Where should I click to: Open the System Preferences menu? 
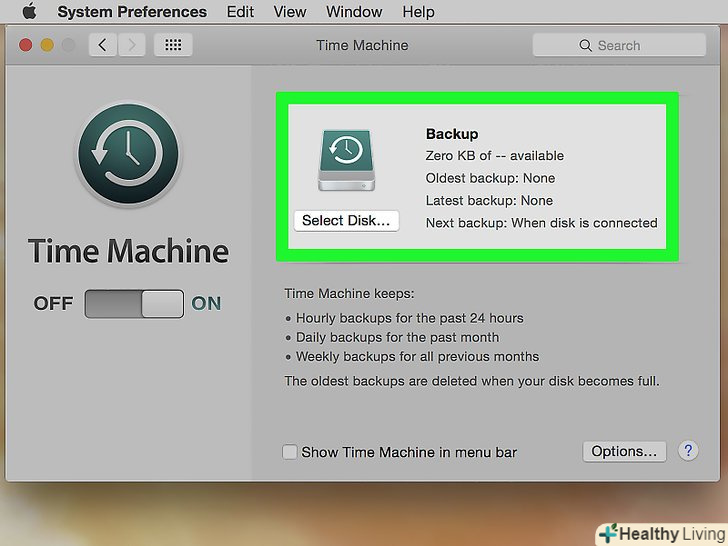(x=132, y=12)
